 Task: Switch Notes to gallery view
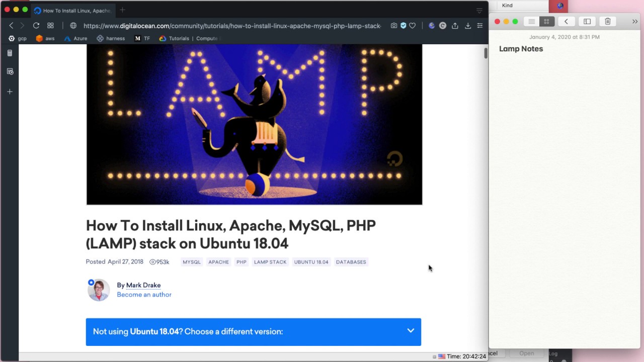[547, 21]
